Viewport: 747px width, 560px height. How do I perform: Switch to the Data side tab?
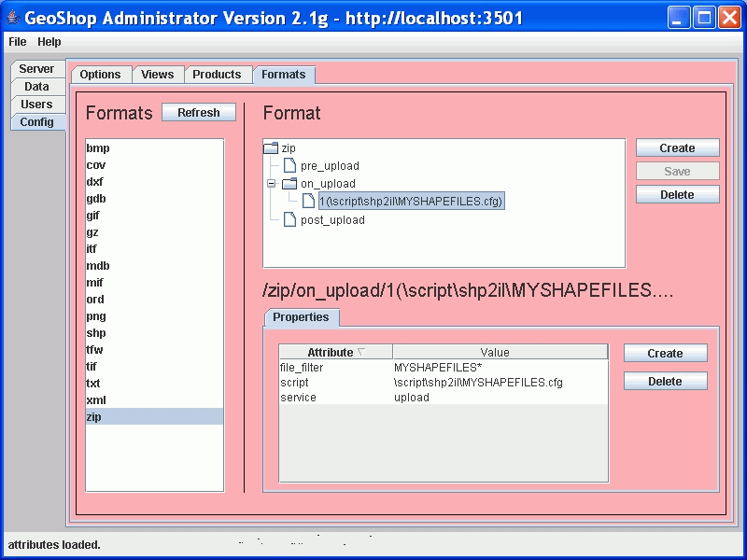tap(36, 87)
